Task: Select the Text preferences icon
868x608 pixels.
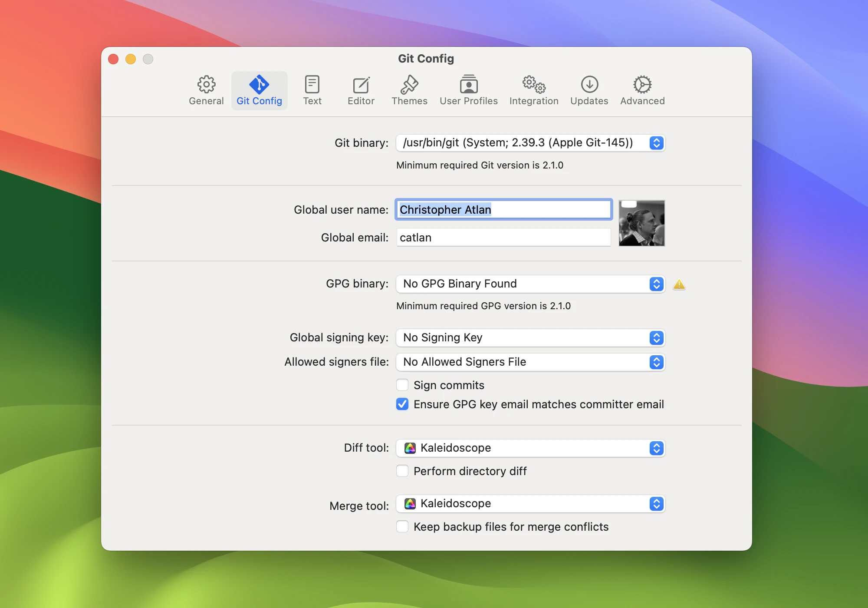Action: tap(312, 90)
